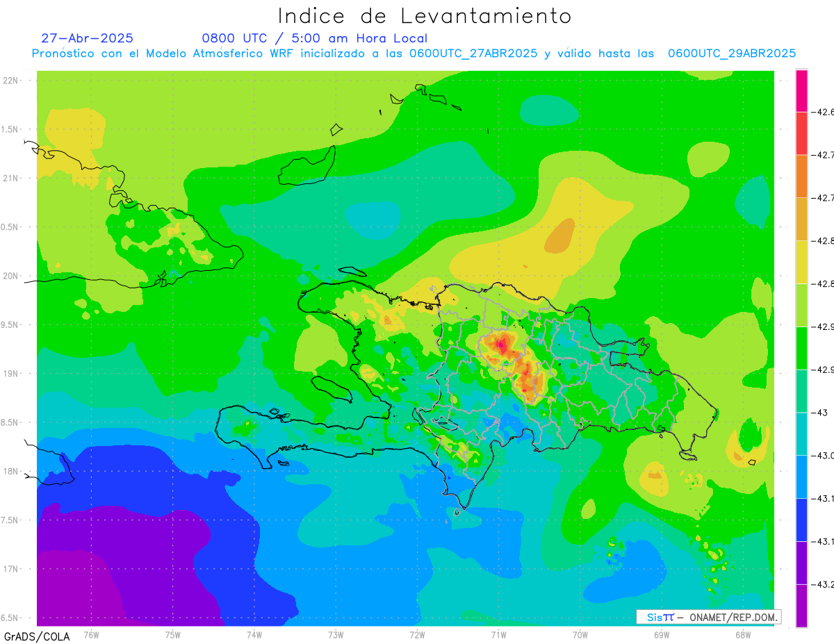Screen dimensions: 834x644
Task: Click the -42.6 color bar value
Action: click(823, 112)
